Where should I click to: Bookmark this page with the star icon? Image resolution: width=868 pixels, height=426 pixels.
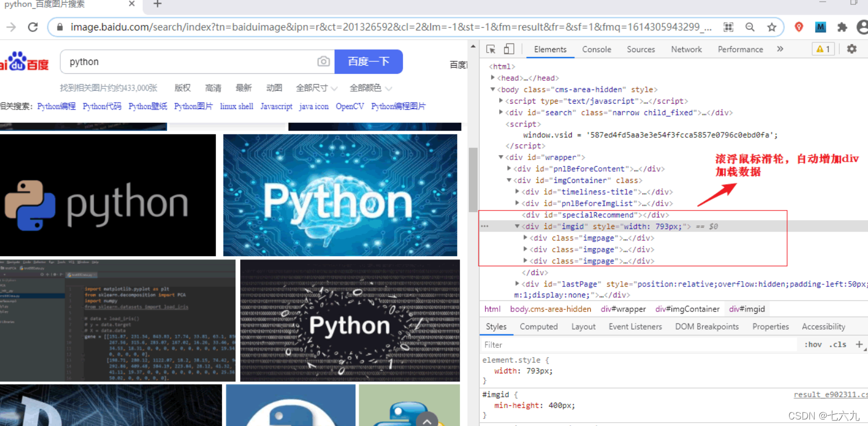coord(771,27)
